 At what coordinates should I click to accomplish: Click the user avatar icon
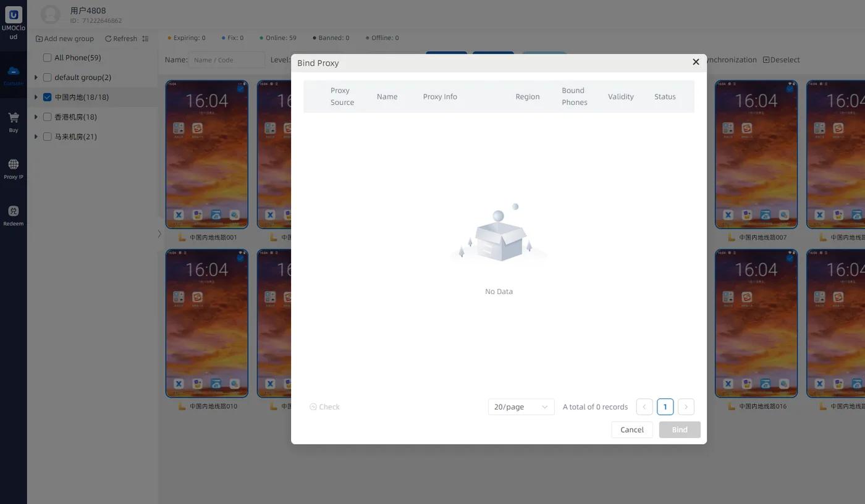(50, 14)
